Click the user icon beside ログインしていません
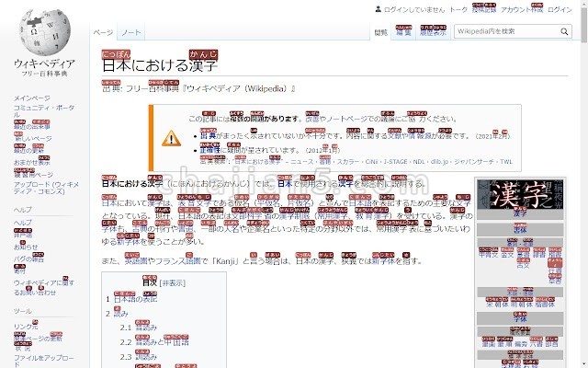The width and height of the screenshot is (588, 368). click(378, 9)
